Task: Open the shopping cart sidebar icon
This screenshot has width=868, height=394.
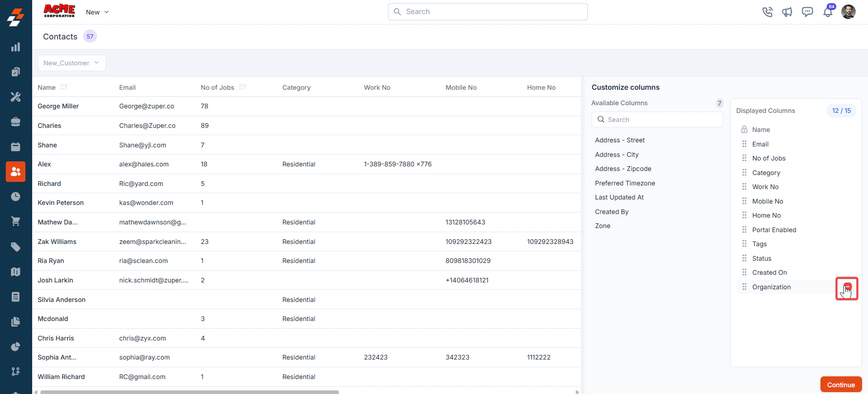Action: tap(16, 221)
